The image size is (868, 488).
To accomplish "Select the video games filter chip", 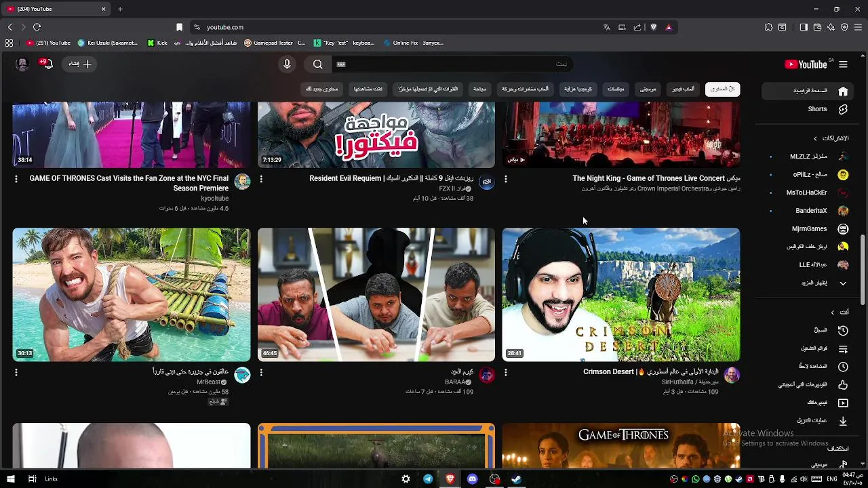I will coord(683,89).
